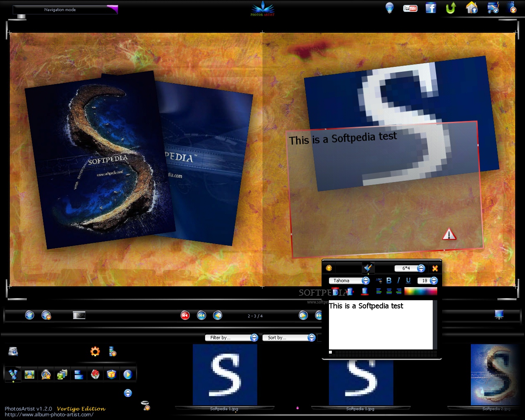Set vertical text alignment to bottom
The width and height of the screenshot is (525, 420).
pyautogui.click(x=365, y=291)
